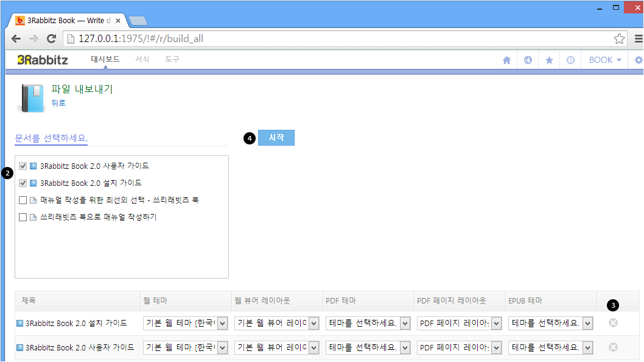Open the Chrome menu hamburger icon
This screenshot has width=644, height=362.
[639, 38]
